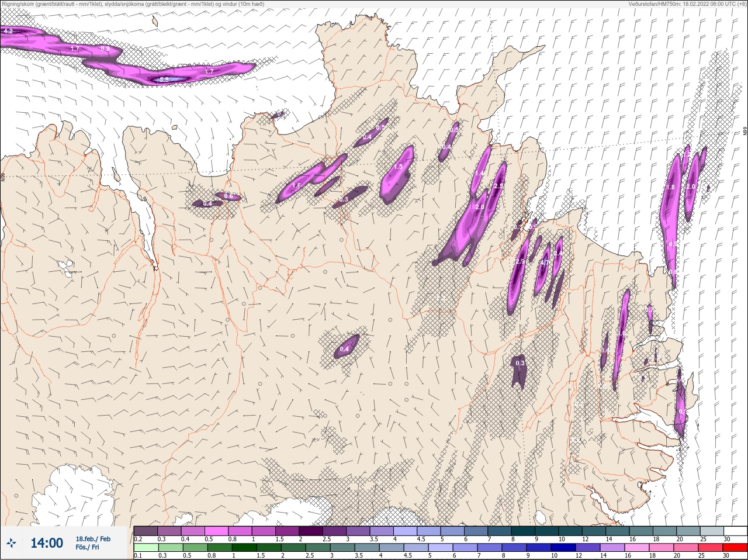Select the dark teal 8 swatch, upper legend row
The width and height of the screenshot is (748, 560).
524,531
